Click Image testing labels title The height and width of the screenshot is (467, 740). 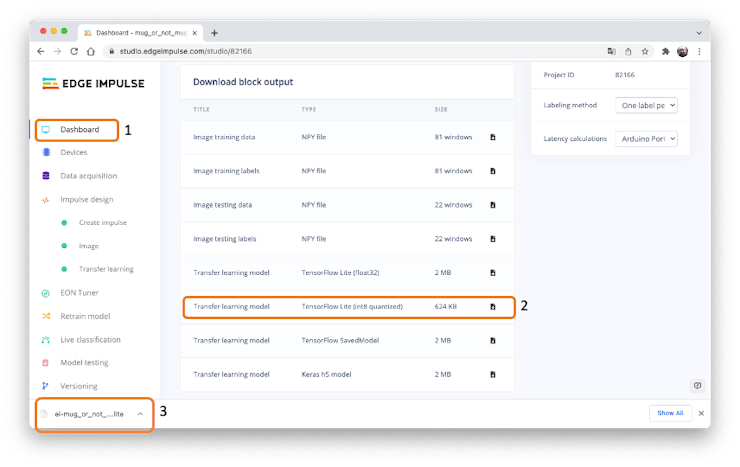(225, 239)
